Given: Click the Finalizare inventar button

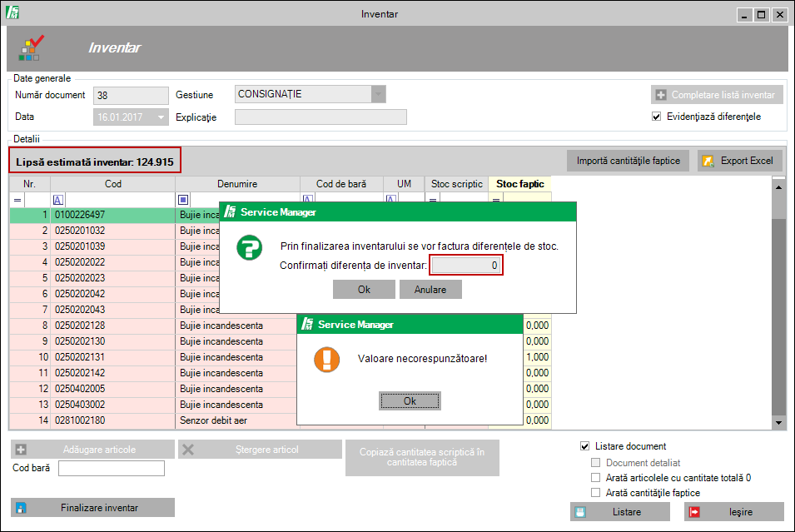Looking at the screenshot, I should (x=92, y=508).
